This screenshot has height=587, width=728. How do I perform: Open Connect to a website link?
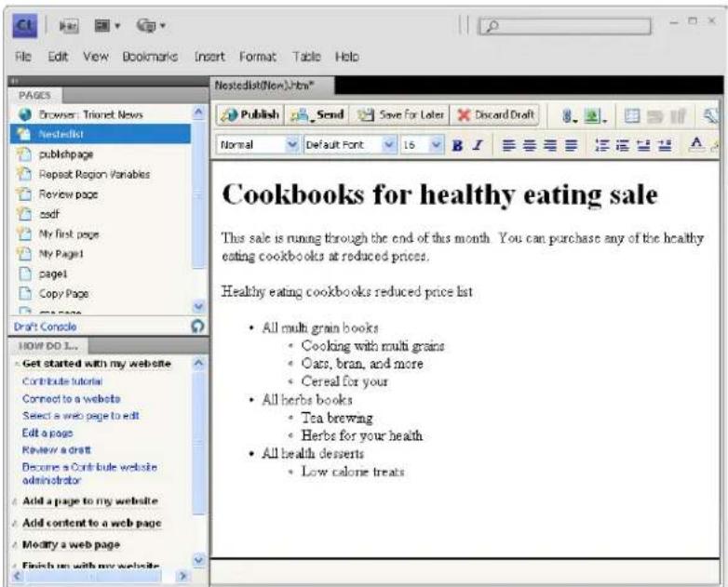pyautogui.click(x=71, y=398)
